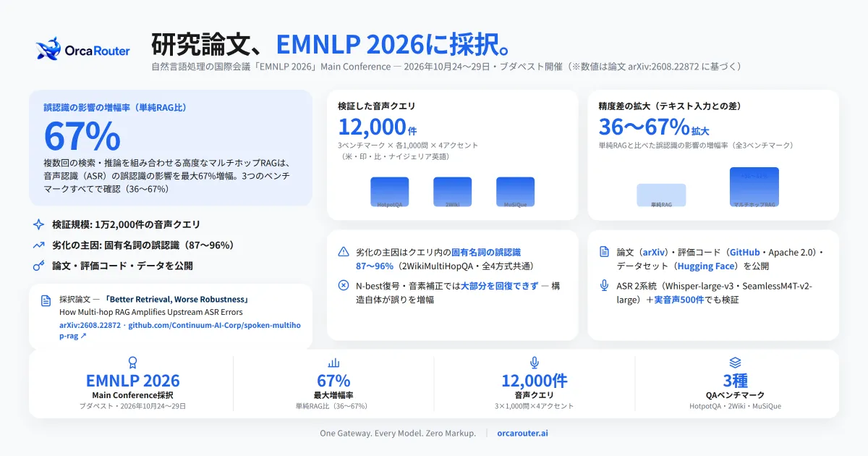Click the headline 研究論文、EMNLP 2026に採択。
This screenshot has width=868, height=456.
pos(333,44)
